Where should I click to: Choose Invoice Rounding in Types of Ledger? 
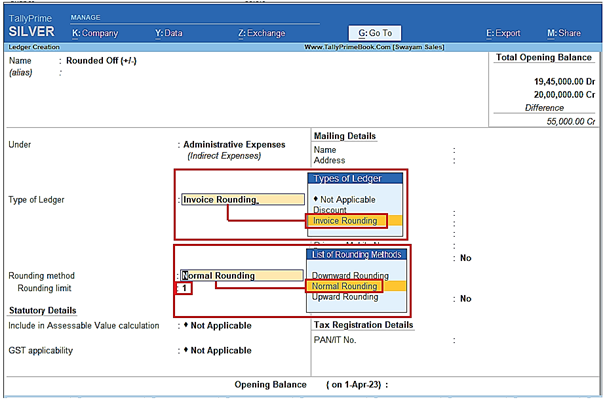point(345,221)
